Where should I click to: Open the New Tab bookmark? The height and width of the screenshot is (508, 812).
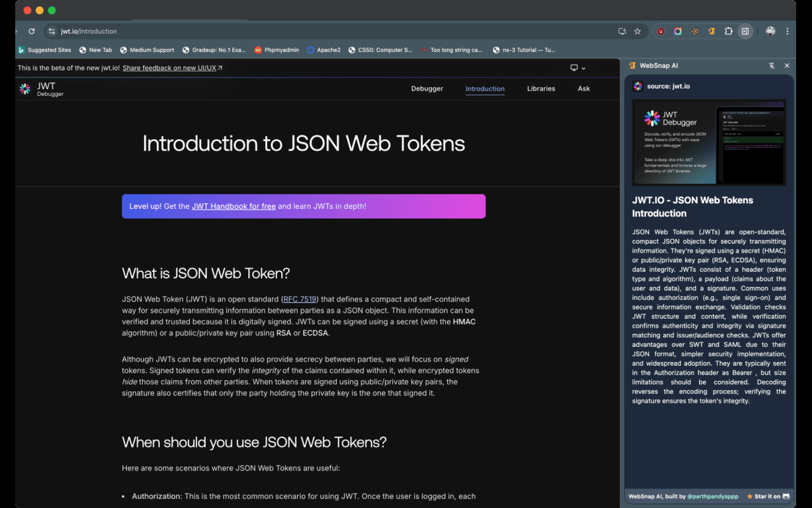click(x=95, y=50)
